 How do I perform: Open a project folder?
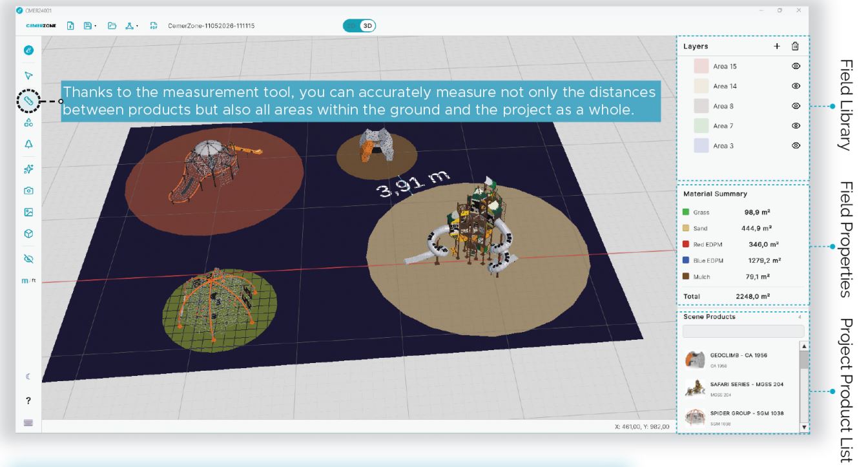pos(111,26)
